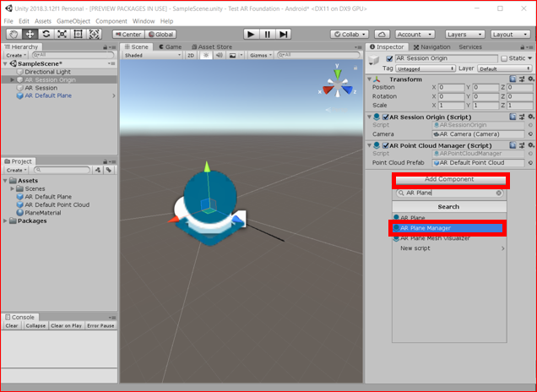Toggle 2D view mode
The width and height of the screenshot is (537, 392).
[x=191, y=55]
